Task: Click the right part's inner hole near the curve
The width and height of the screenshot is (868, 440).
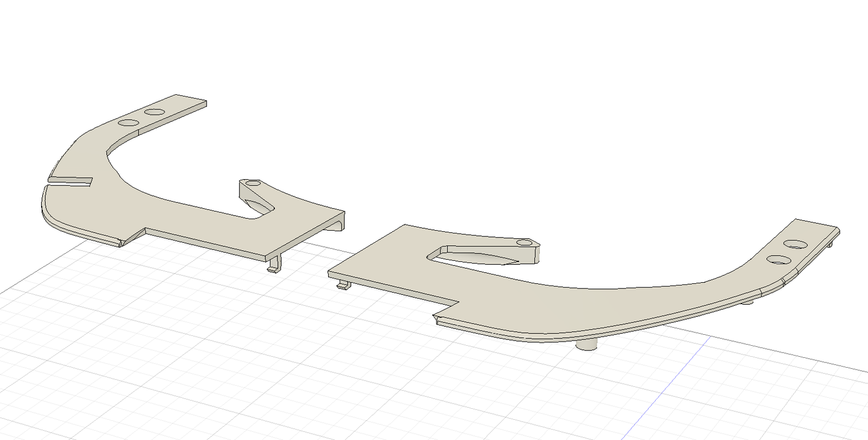Action: click(x=779, y=260)
